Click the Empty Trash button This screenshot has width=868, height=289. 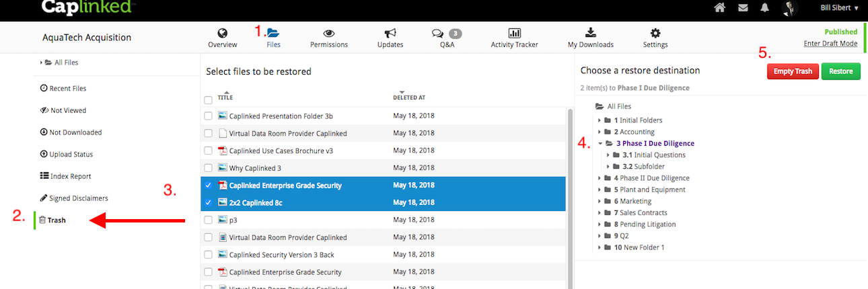click(793, 71)
